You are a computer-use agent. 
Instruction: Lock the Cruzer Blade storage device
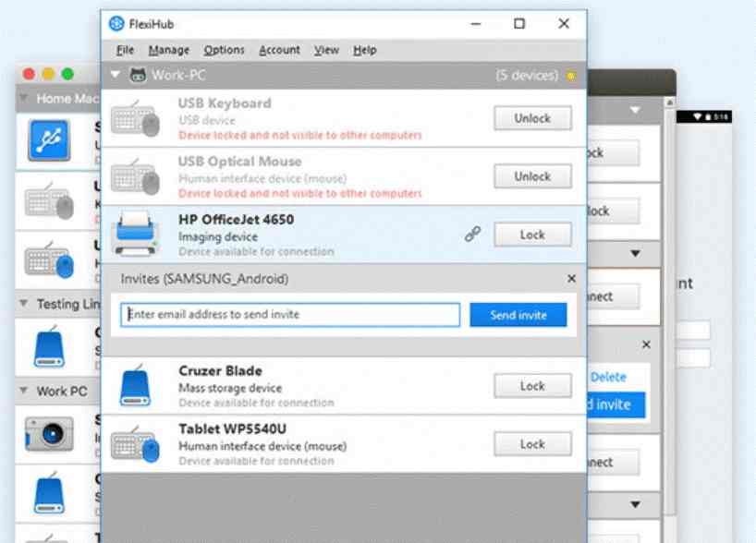(532, 385)
